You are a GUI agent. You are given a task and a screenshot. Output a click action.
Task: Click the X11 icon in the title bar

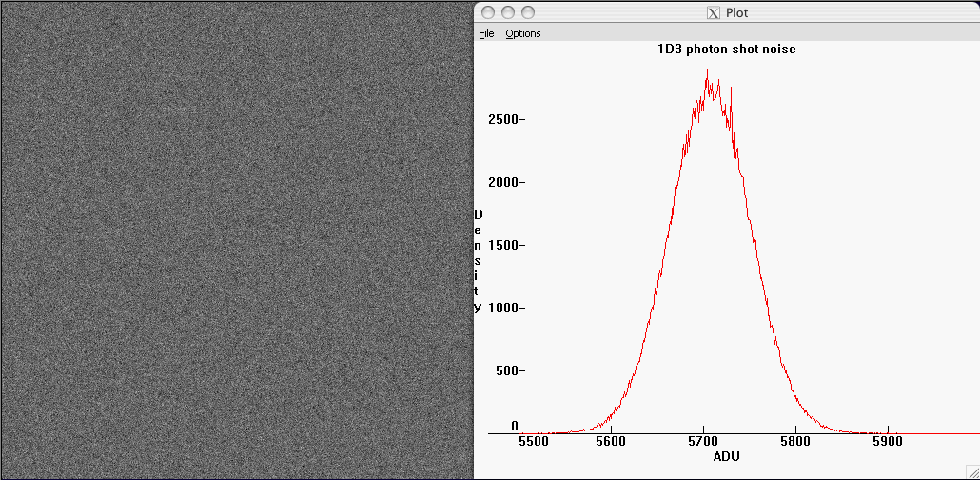click(x=712, y=12)
